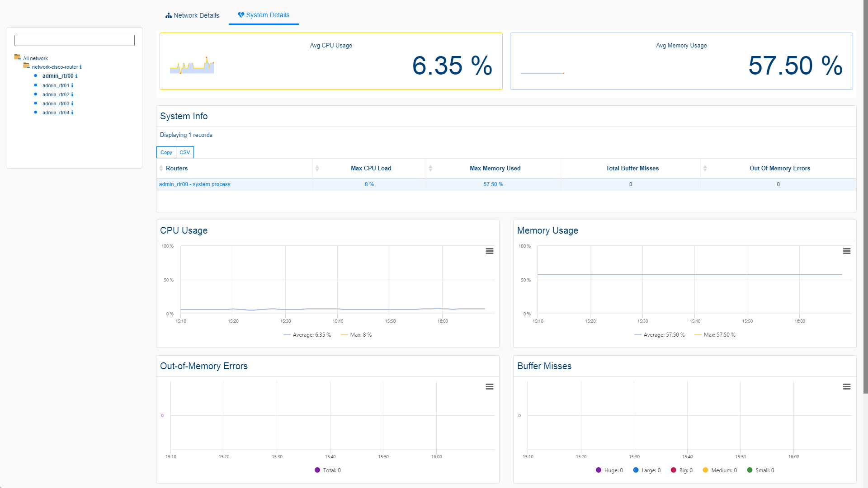Open Buffer Misses chart menu icon

point(846,387)
